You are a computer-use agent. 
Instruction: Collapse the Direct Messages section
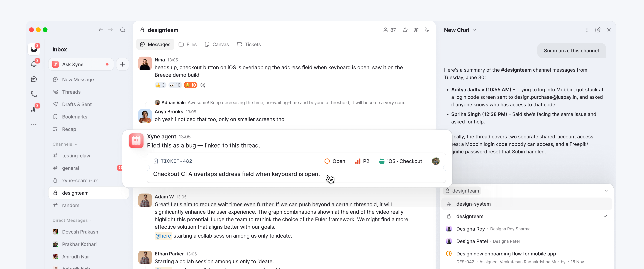point(73,220)
